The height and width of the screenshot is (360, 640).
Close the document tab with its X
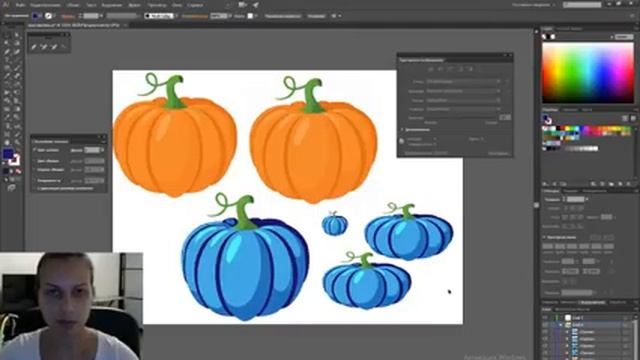coord(125,25)
